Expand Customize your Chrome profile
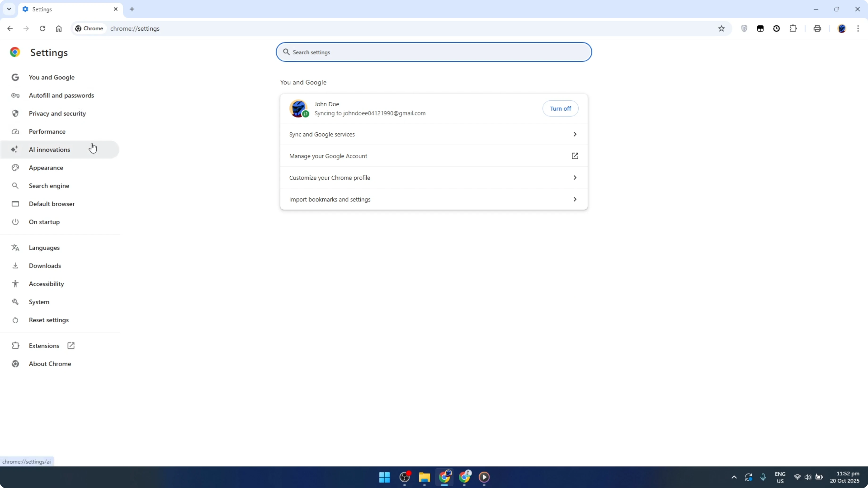The width and height of the screenshot is (868, 488). (433, 178)
